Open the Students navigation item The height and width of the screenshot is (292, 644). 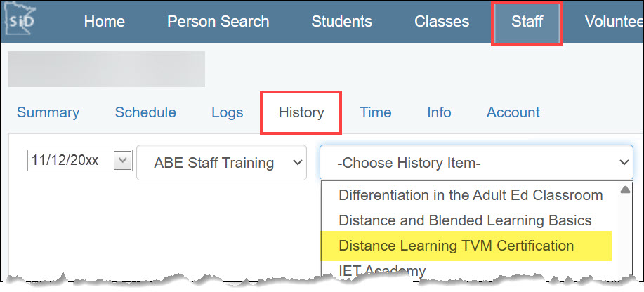click(341, 21)
